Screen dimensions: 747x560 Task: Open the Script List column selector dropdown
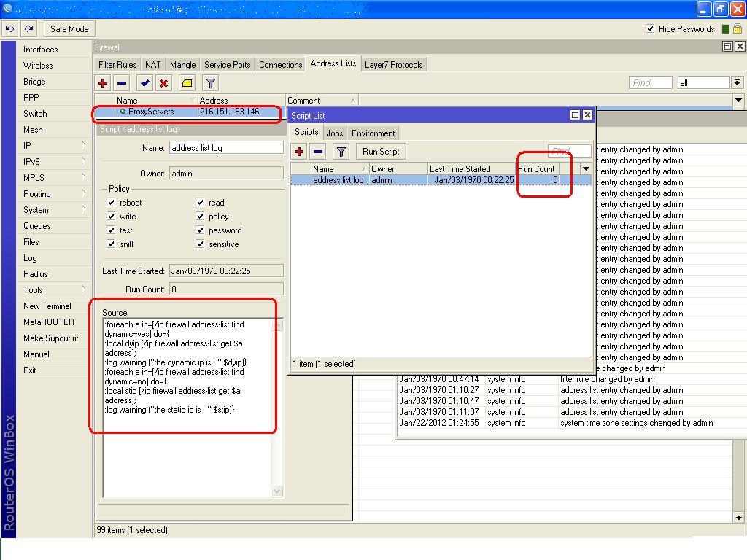pos(586,168)
